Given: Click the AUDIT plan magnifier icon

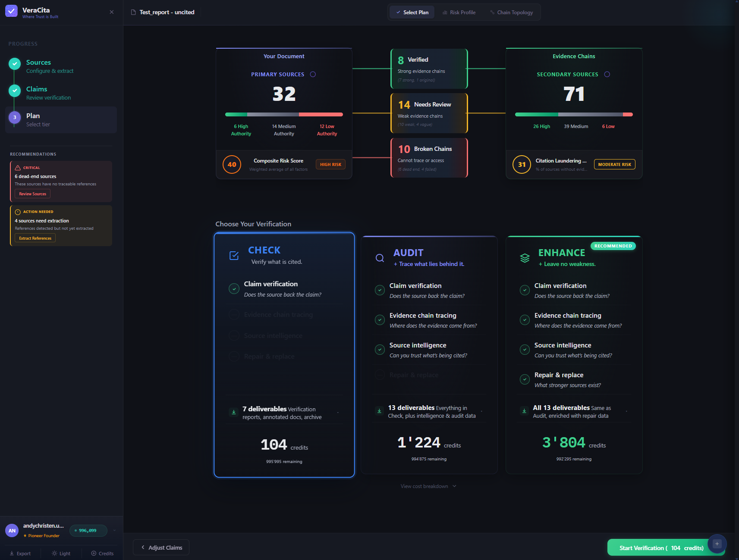Looking at the screenshot, I should (x=380, y=258).
